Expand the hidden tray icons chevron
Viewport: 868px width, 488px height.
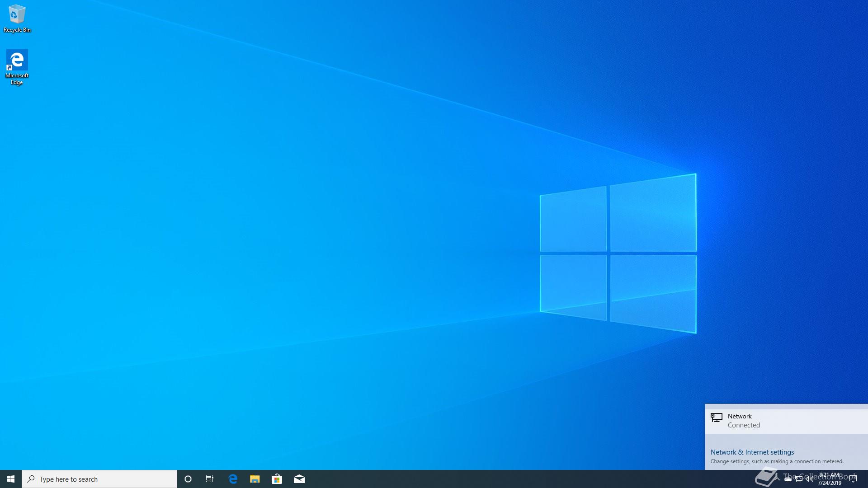[x=777, y=479]
